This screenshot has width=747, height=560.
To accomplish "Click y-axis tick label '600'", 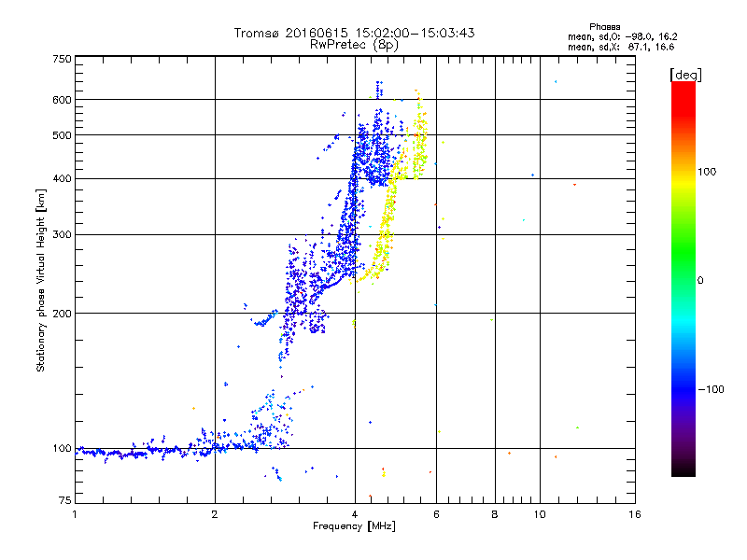I will coord(62,100).
